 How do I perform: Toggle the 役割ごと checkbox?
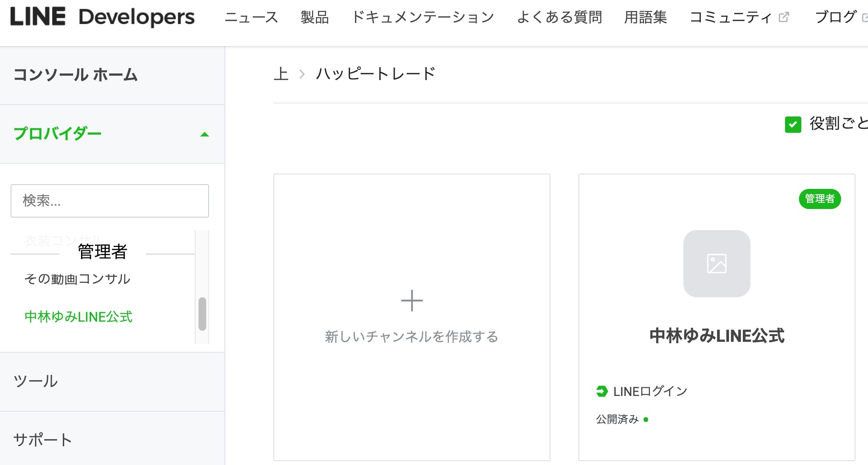[x=793, y=125]
